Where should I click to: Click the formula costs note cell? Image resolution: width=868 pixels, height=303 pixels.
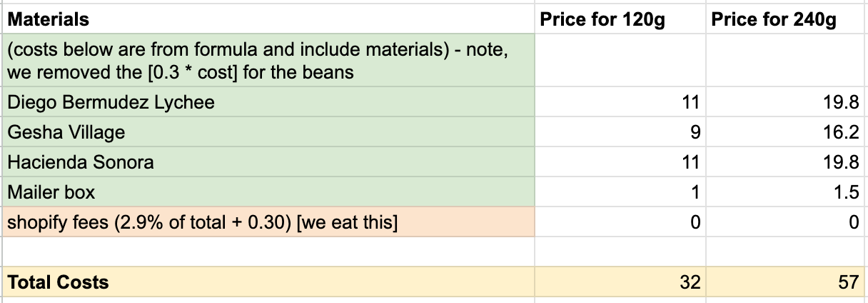click(269, 61)
